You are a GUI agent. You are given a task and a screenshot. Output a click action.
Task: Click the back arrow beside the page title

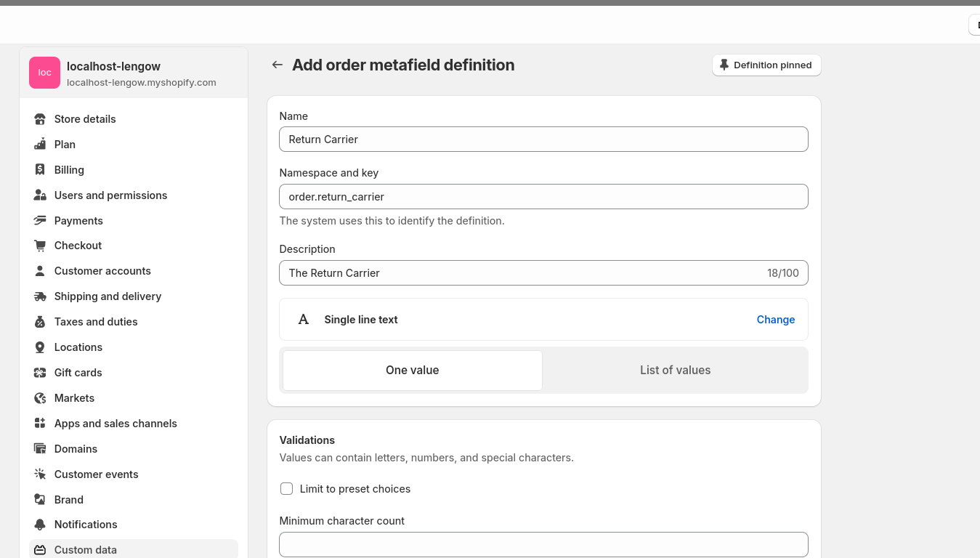[x=277, y=65]
